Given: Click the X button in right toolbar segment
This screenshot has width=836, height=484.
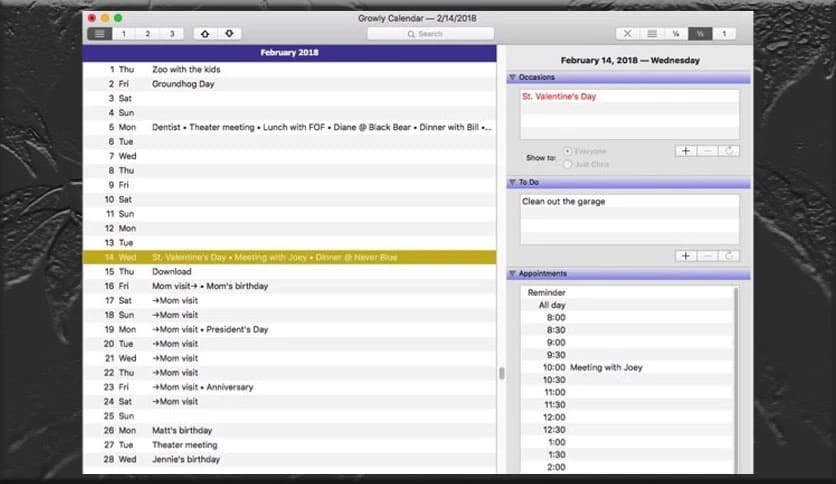Looking at the screenshot, I should (x=627, y=34).
